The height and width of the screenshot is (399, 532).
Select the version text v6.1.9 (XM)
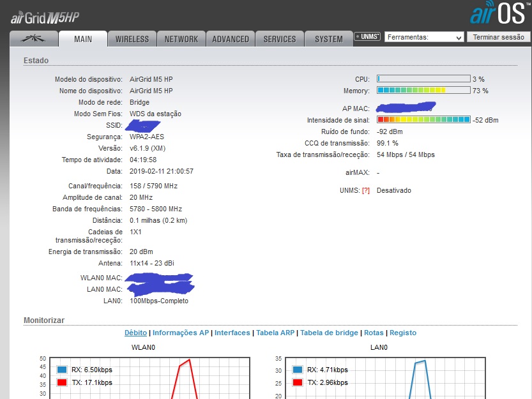click(148, 148)
